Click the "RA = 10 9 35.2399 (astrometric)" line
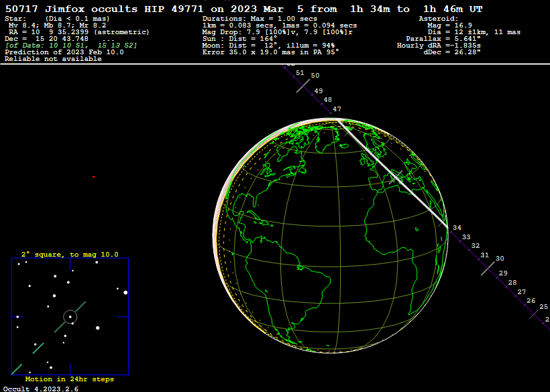This screenshot has height=392, width=550. click(79, 32)
